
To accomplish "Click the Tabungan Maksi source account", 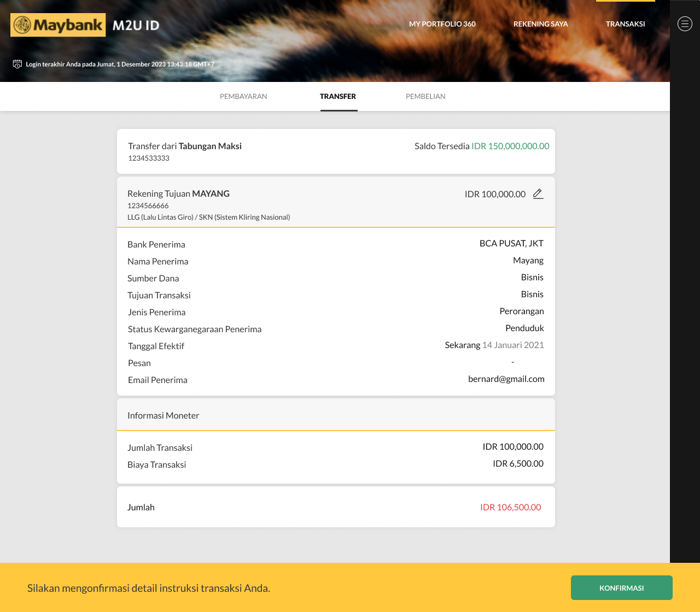I will [x=210, y=146].
